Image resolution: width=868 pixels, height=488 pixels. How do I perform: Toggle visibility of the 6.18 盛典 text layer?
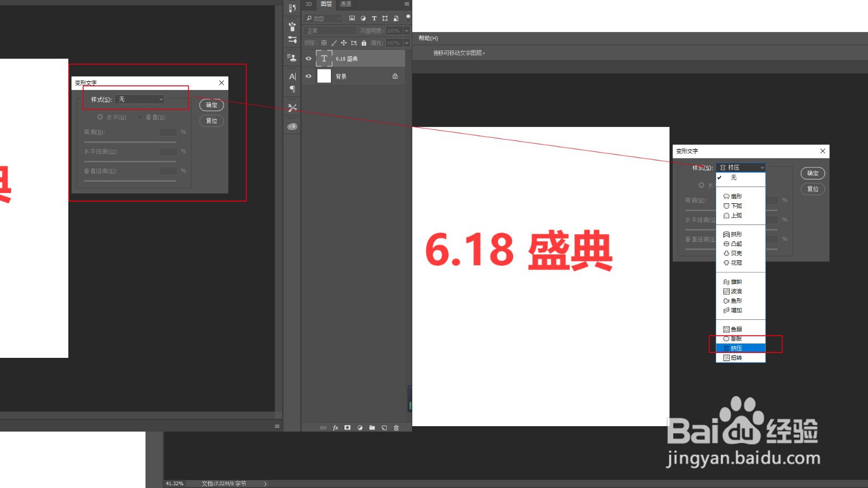pyautogui.click(x=308, y=58)
